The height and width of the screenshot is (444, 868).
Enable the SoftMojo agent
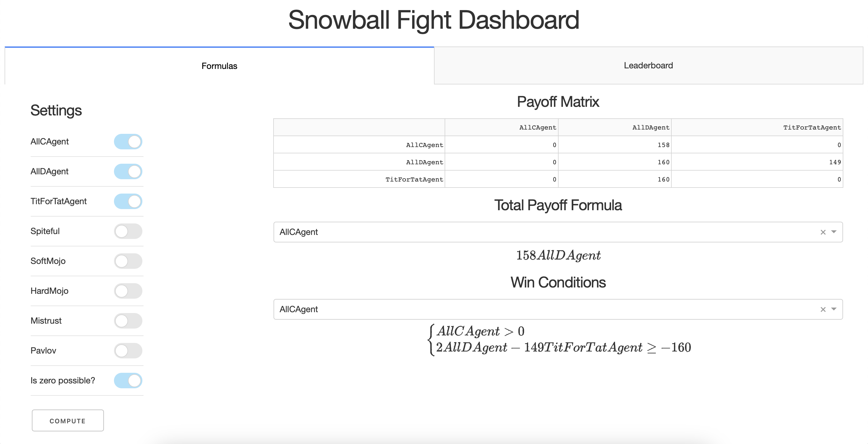[x=128, y=261]
